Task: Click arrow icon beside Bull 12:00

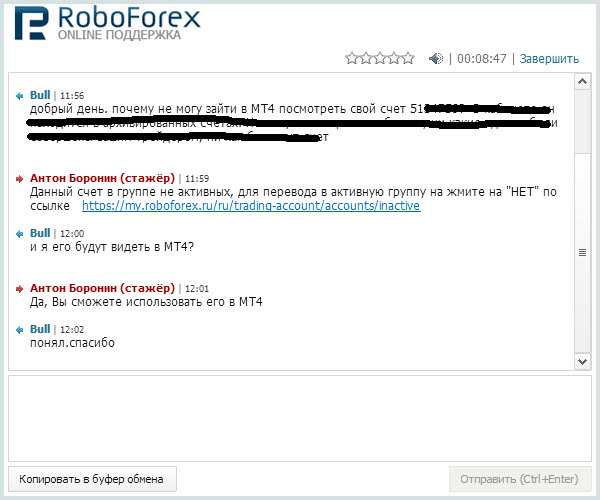Action: point(20,234)
